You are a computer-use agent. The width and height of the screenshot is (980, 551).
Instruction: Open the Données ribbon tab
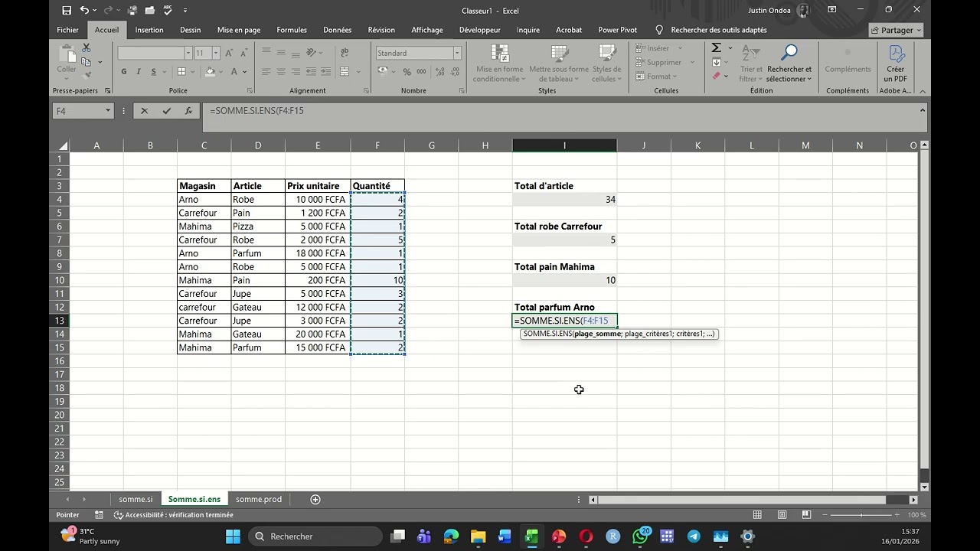click(337, 30)
